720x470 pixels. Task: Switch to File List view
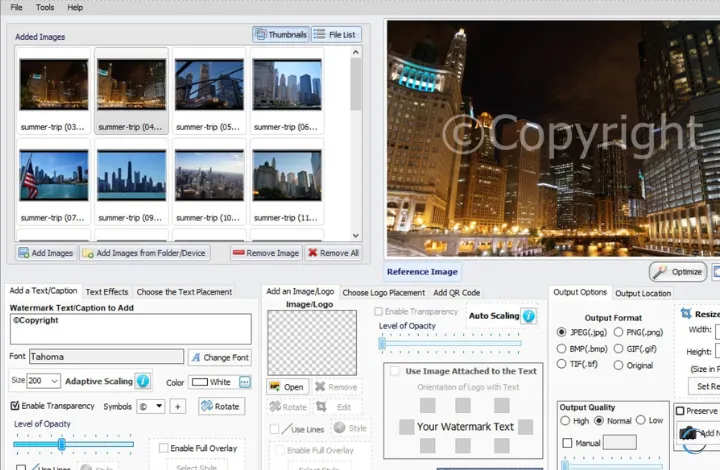click(x=336, y=34)
